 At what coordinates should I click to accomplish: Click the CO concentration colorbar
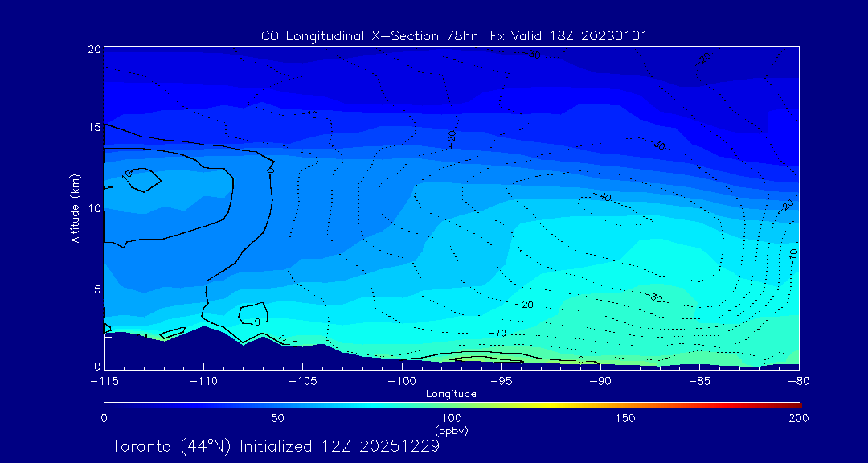pyautogui.click(x=452, y=405)
